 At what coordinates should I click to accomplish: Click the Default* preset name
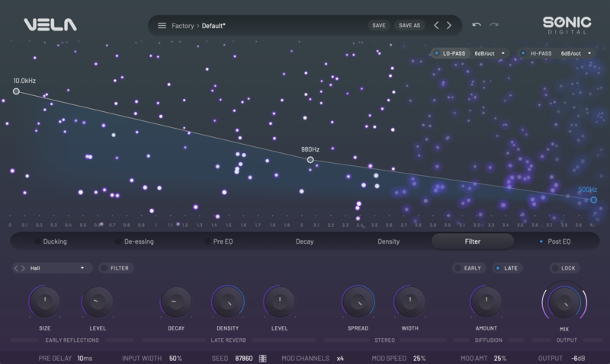[x=213, y=26]
